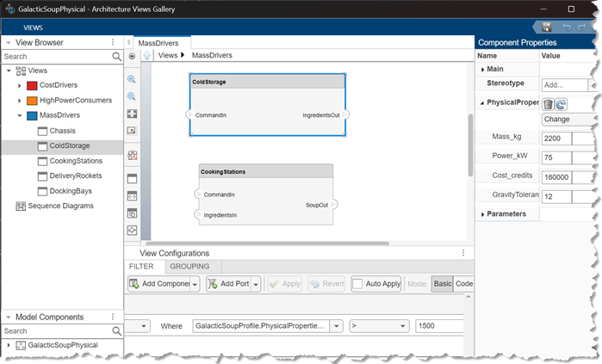Click the Mass_kg value field

pyautogui.click(x=555, y=138)
